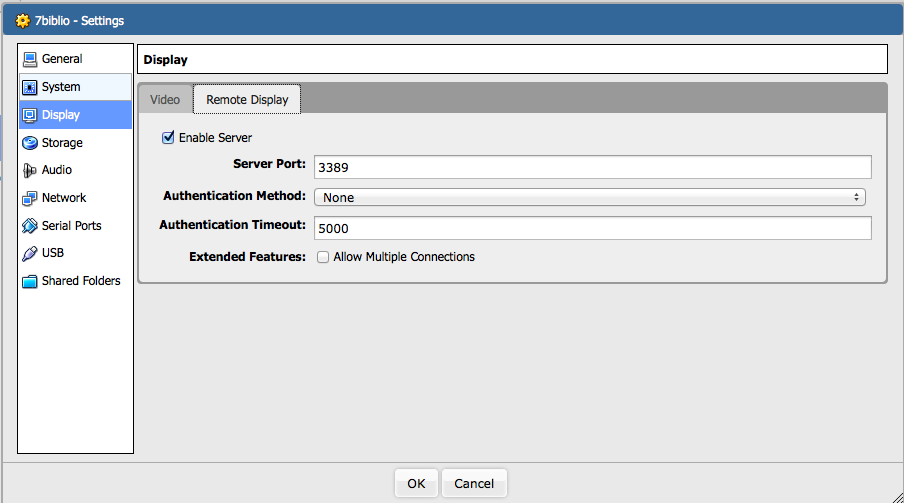
Task: Select the Remote Display tab
Action: tap(247, 100)
